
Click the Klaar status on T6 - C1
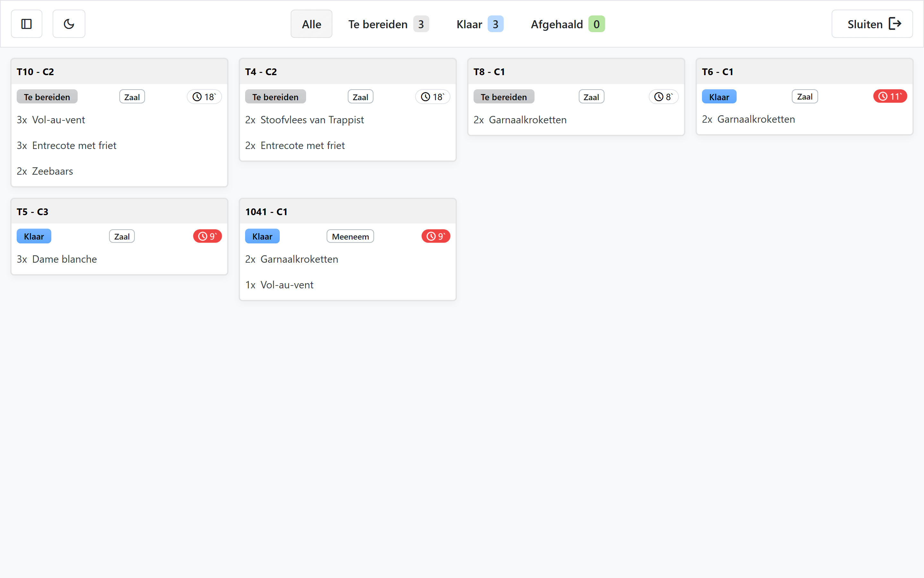pos(719,97)
